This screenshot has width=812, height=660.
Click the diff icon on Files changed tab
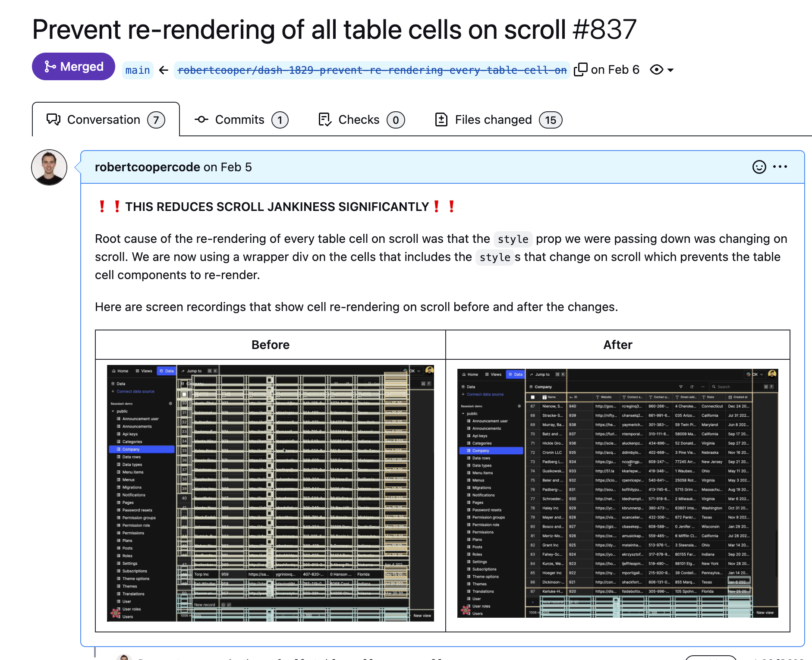(x=442, y=119)
